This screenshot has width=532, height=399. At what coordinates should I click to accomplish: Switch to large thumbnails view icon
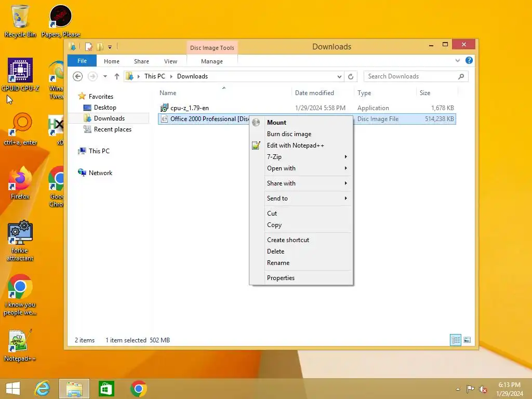point(467,340)
